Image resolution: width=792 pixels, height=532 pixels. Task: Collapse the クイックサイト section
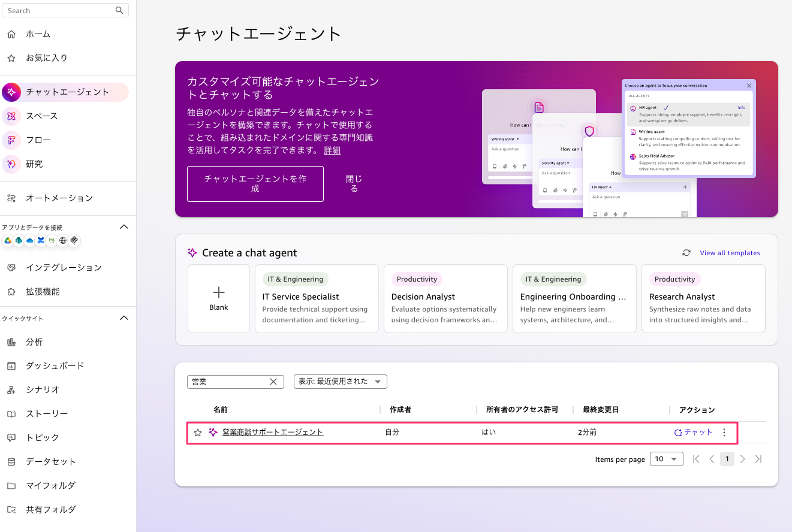[x=124, y=318]
